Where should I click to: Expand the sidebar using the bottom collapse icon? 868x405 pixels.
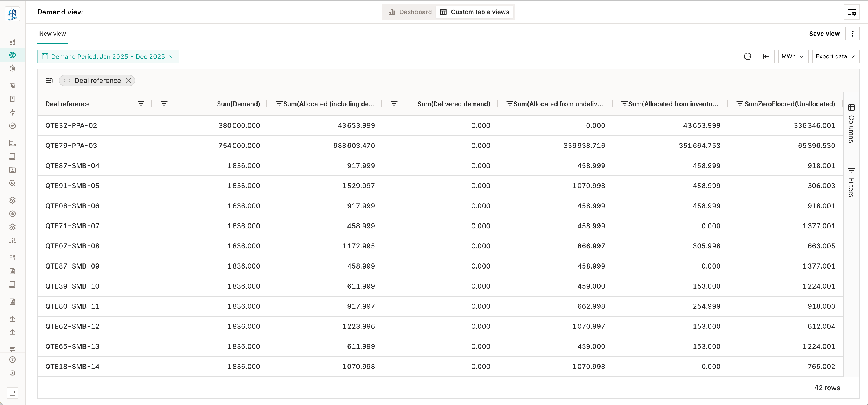[x=12, y=393]
